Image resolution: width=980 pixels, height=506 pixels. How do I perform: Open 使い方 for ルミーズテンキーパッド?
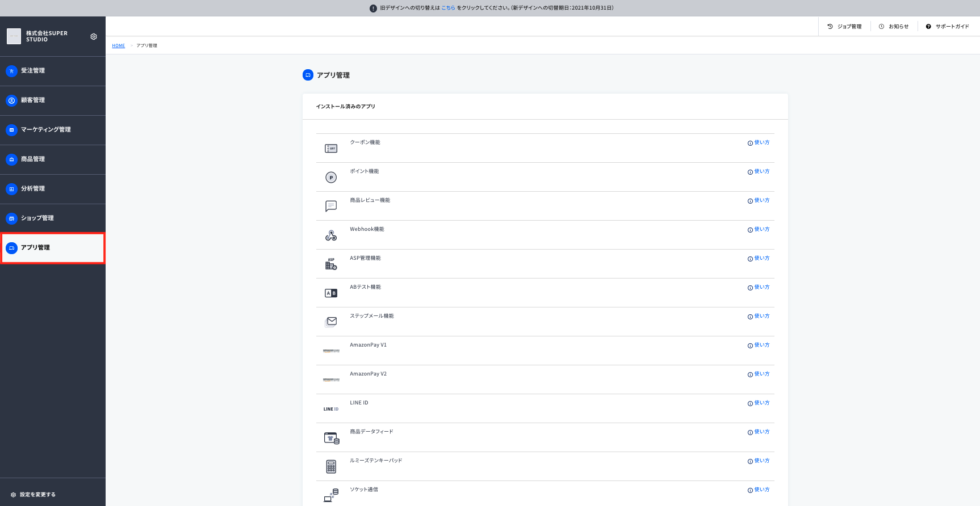pyautogui.click(x=759, y=461)
